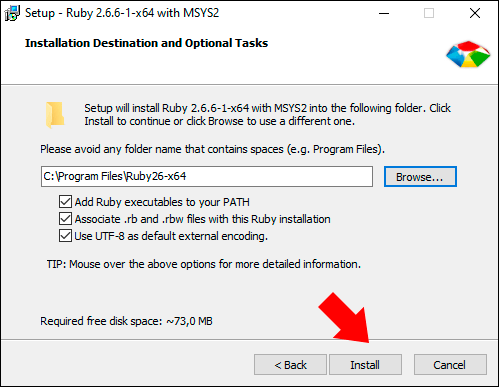The height and width of the screenshot is (387, 499).
Task: Click the greyed-out maximize button
Action: coord(429,13)
